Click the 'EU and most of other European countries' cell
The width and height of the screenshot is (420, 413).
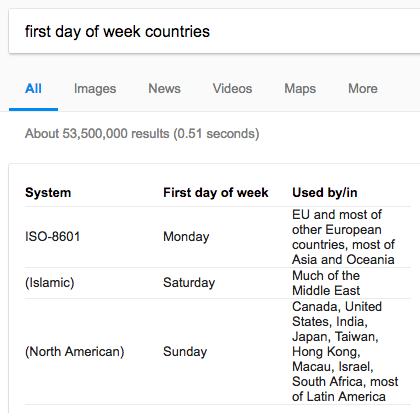coord(343,237)
